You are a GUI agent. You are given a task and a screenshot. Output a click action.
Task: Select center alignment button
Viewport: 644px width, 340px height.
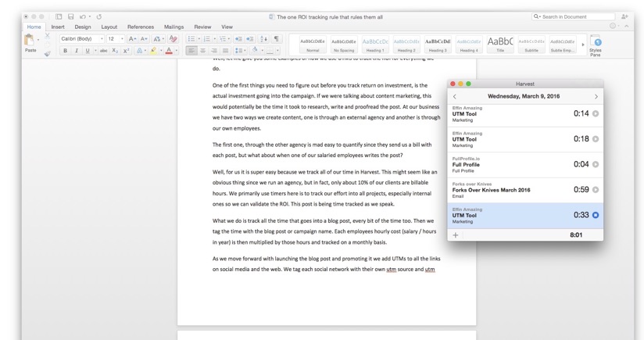pos(202,51)
